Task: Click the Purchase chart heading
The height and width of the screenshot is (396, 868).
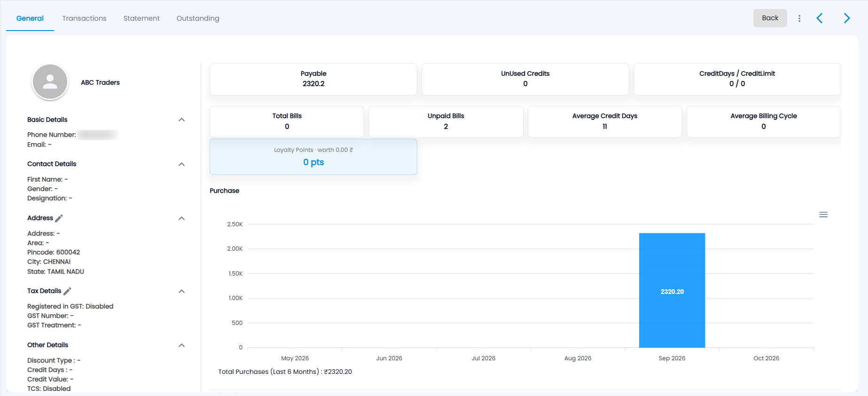Action: [x=224, y=190]
